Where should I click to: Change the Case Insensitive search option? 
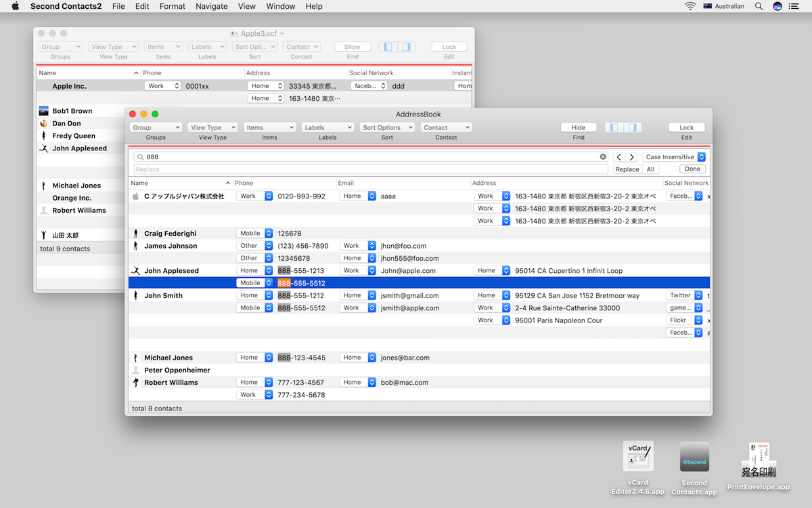(x=674, y=156)
